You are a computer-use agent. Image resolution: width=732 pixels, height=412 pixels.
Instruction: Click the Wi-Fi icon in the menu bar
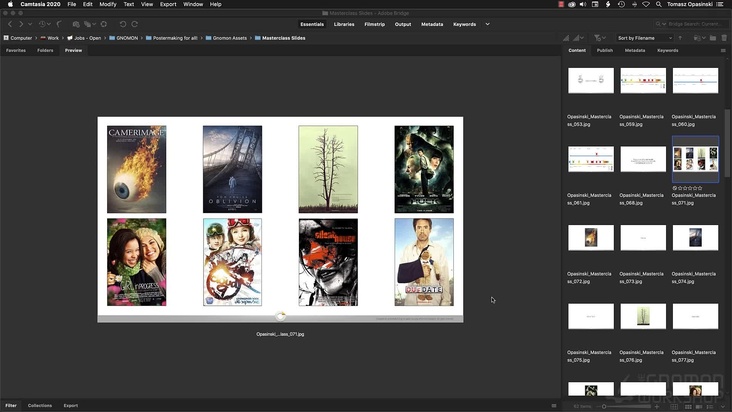(646, 4)
